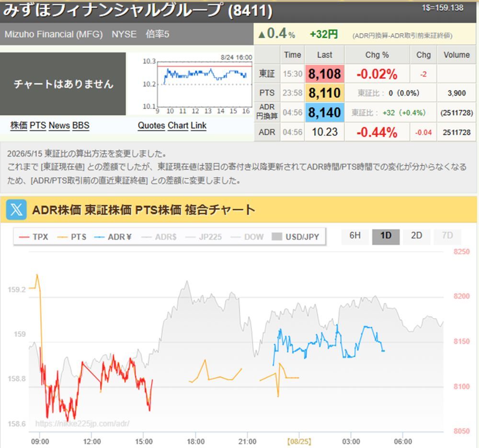Toggle the USD/JPY area in chart legend
The width and height of the screenshot is (479, 448).
click(296, 237)
